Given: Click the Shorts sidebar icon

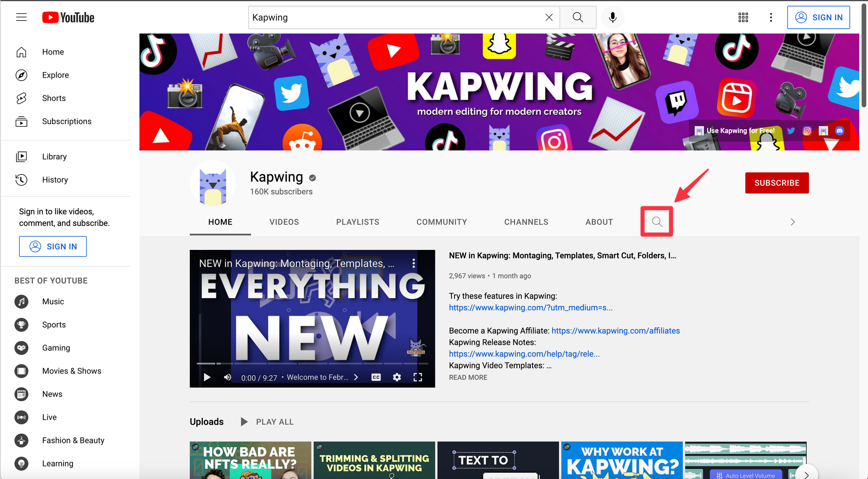Looking at the screenshot, I should pos(21,98).
